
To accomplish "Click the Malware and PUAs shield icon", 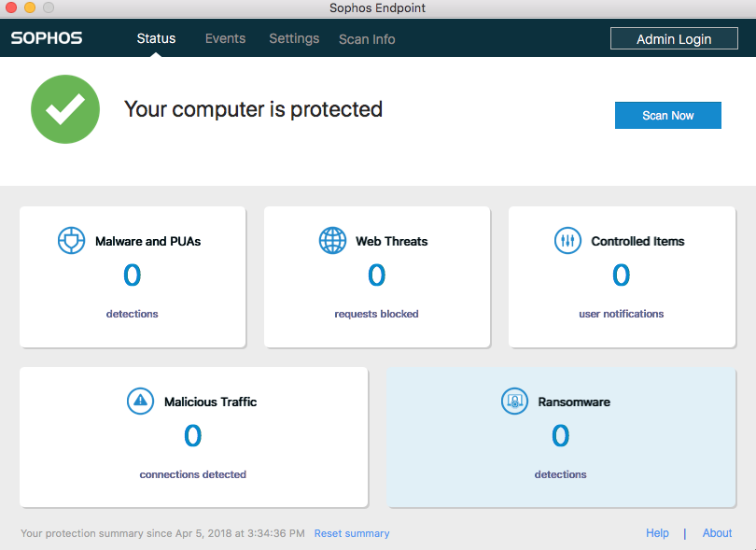I will tap(72, 241).
